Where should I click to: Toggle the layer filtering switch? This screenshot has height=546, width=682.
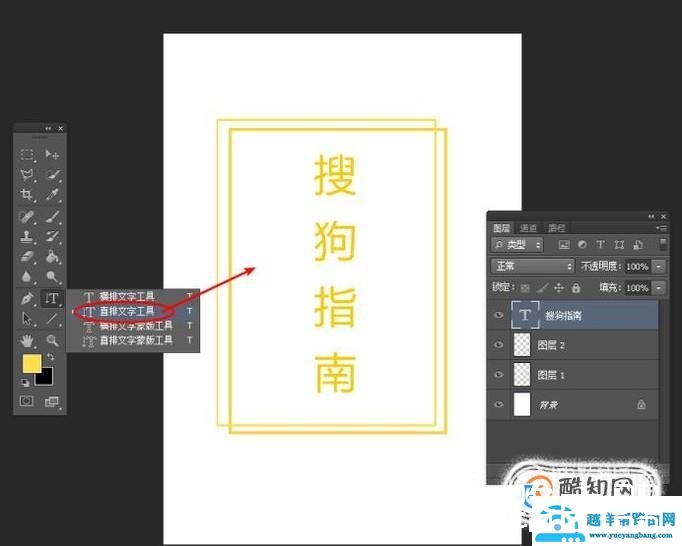662,244
